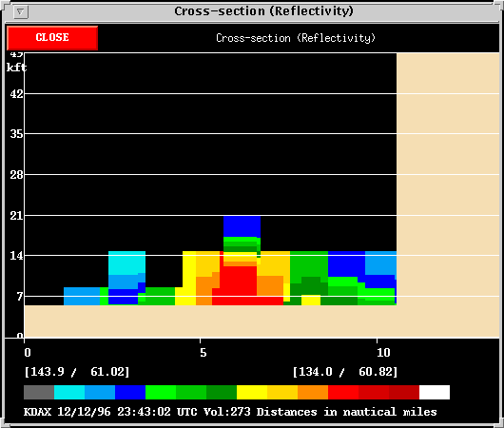The image size is (504, 428).
Task: Choose the yellow swatch in the legend bar
Action: tap(252, 392)
